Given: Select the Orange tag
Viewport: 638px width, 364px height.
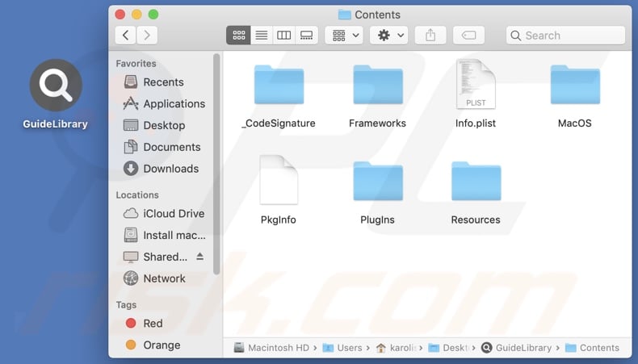Looking at the screenshot, I should coord(153,345).
